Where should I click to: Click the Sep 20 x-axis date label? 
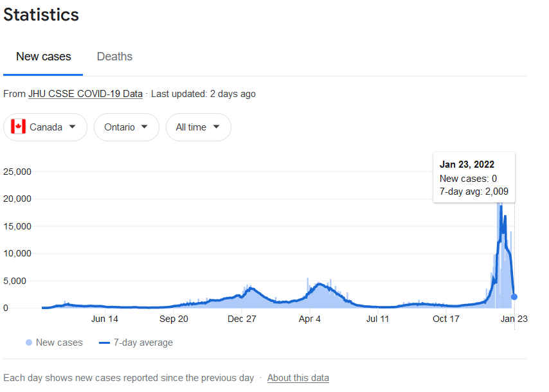point(174,319)
